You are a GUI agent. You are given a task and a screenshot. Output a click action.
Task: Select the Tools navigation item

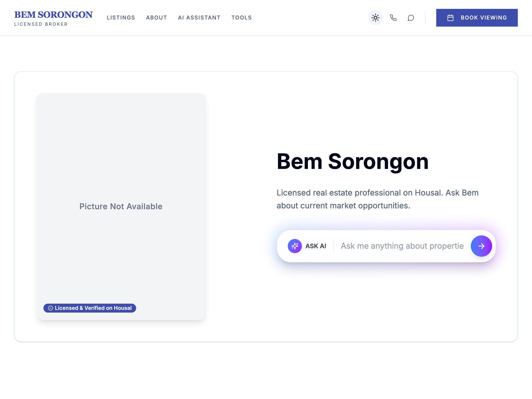coord(241,18)
